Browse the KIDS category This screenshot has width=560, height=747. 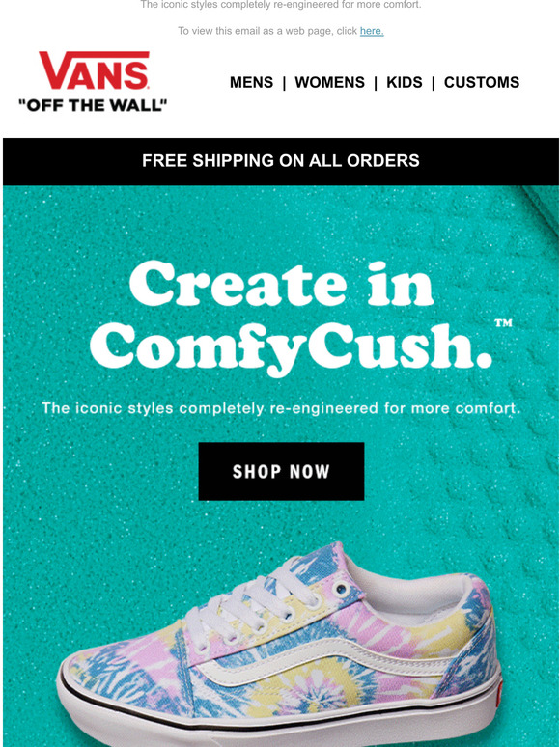click(405, 82)
